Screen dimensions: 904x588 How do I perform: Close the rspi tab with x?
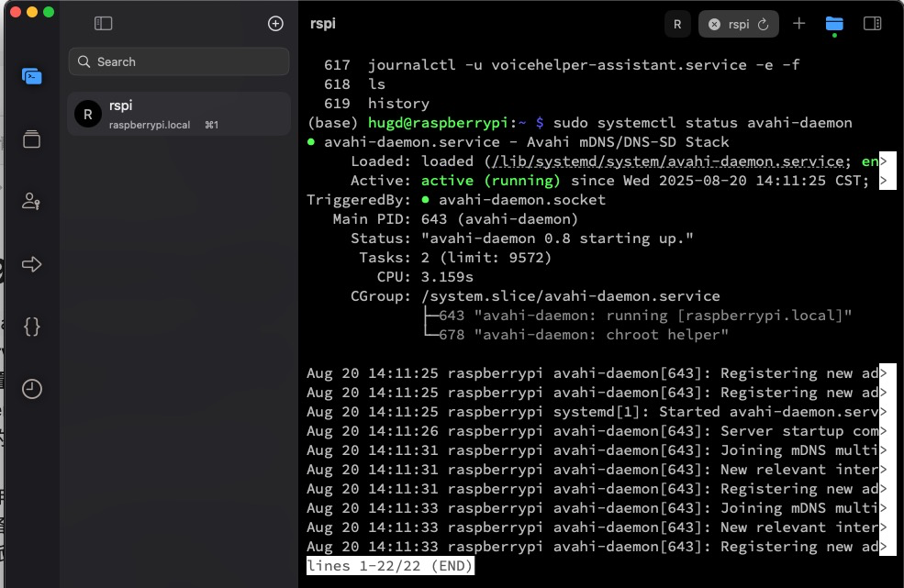coord(714,24)
